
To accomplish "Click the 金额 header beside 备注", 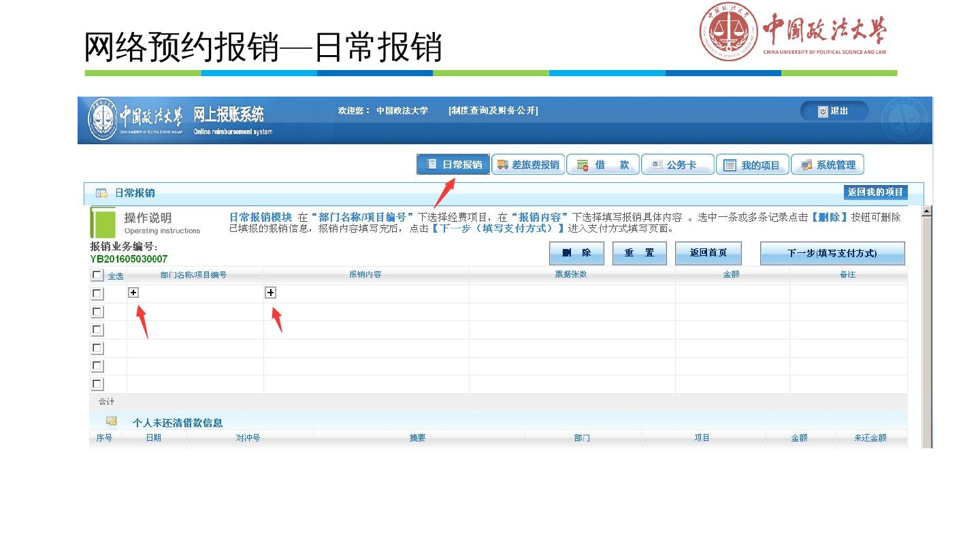I will pos(731,275).
